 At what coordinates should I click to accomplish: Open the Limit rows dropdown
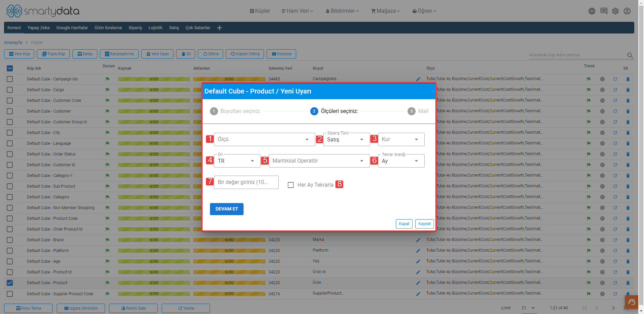point(529,308)
